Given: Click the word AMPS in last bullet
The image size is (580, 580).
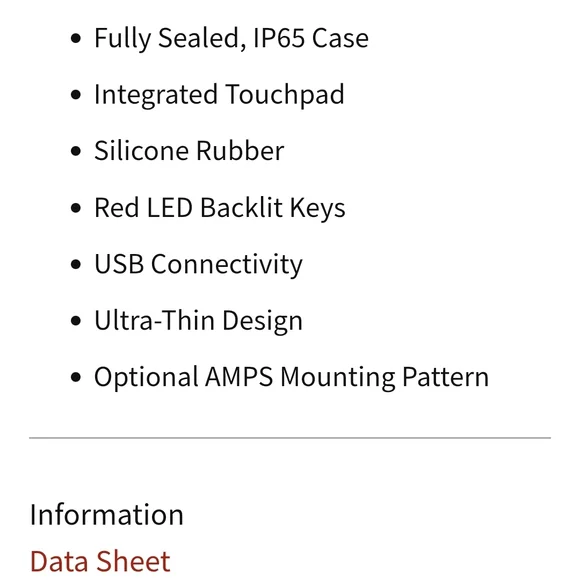Looking at the screenshot, I should coord(239,377).
